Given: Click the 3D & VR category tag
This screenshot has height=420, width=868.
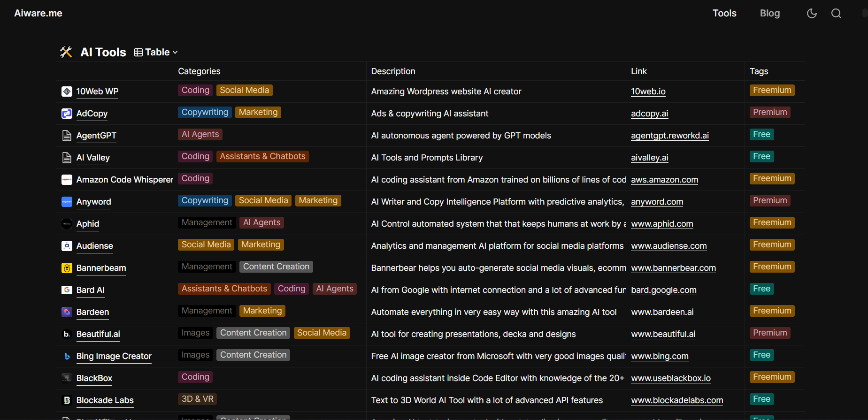Looking at the screenshot, I should 197,399.
